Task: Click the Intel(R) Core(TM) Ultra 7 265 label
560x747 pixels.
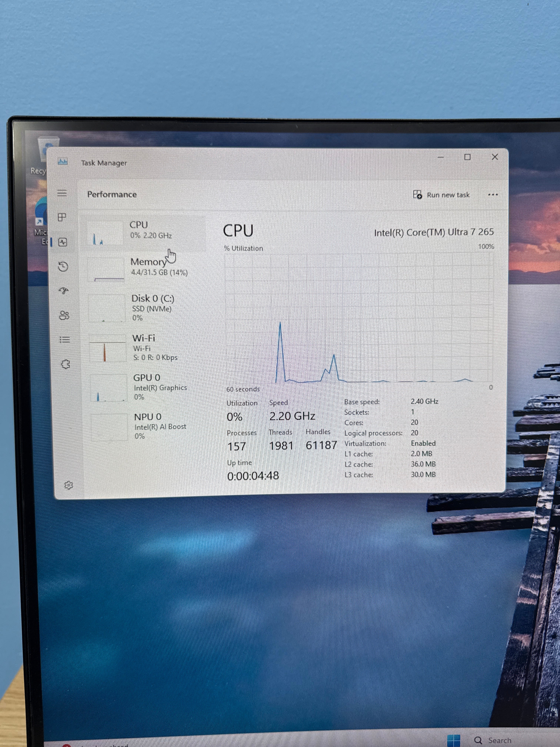Action: 434,232
